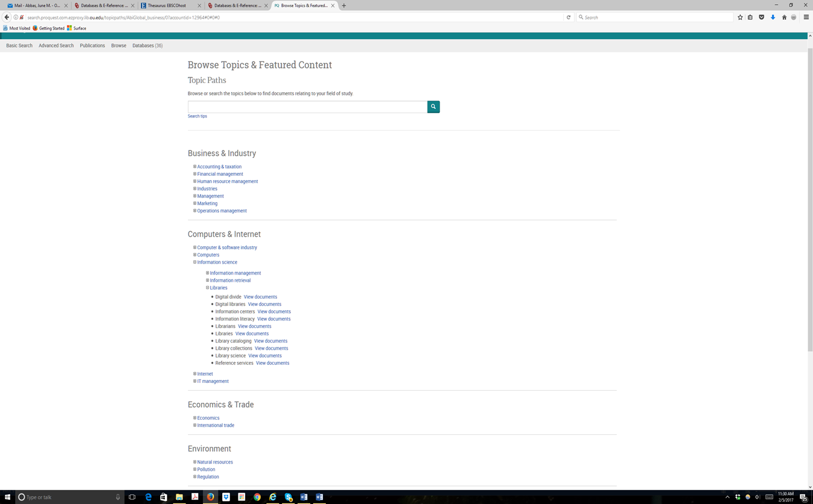Click the topic search input field
Viewport: 813px width, 504px height.
tap(307, 107)
